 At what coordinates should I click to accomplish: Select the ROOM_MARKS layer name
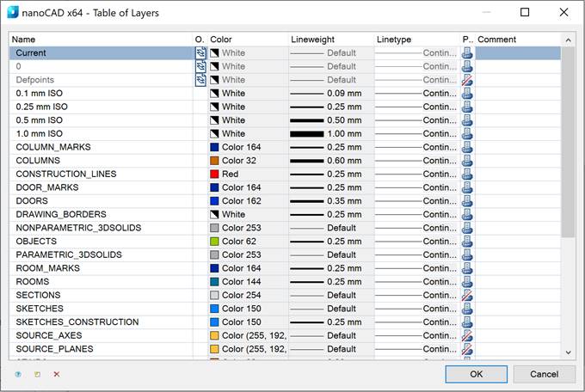48,268
